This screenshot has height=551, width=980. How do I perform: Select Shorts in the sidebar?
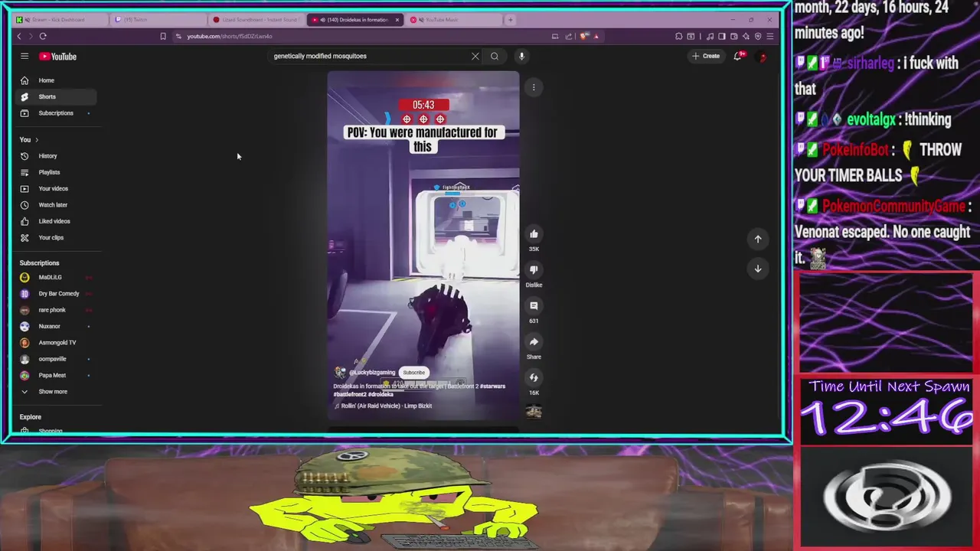pyautogui.click(x=56, y=96)
